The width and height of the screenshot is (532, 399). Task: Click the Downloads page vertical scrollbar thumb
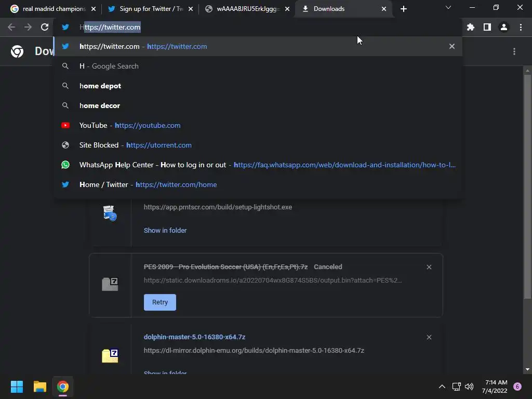point(527,187)
